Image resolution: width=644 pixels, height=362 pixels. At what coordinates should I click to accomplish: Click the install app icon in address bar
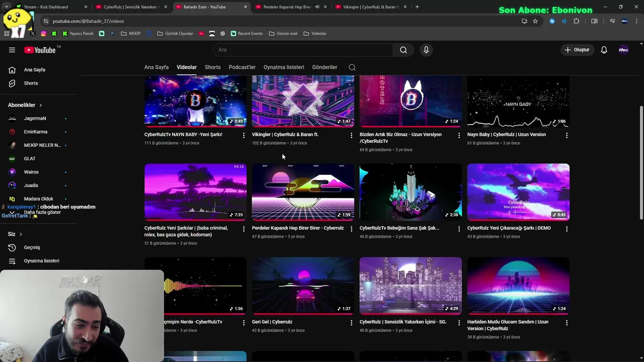(524, 21)
